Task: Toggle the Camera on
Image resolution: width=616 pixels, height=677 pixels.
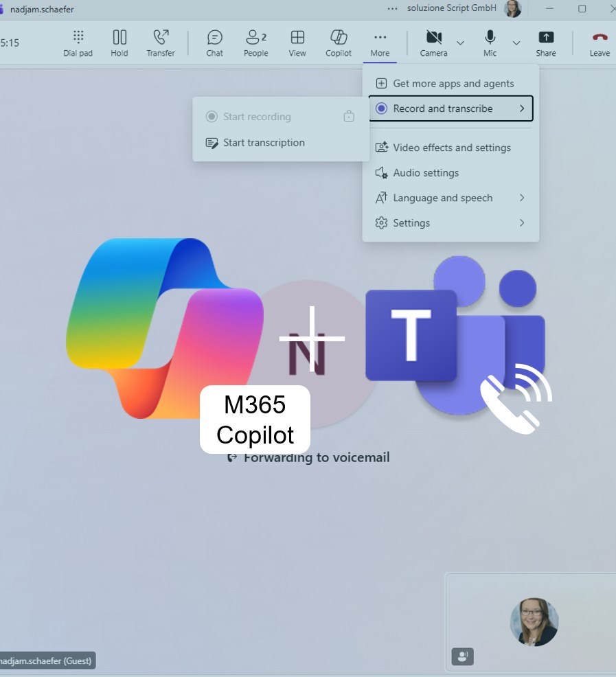Action: point(433,43)
